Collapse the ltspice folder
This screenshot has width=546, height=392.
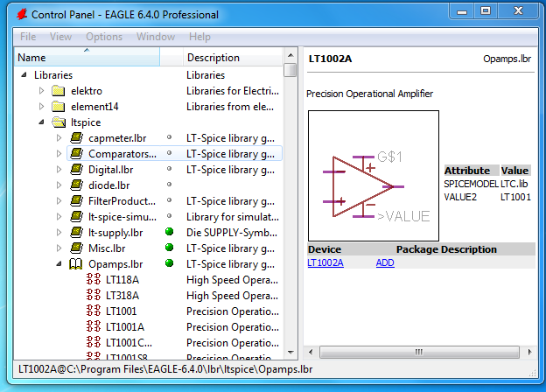point(41,122)
